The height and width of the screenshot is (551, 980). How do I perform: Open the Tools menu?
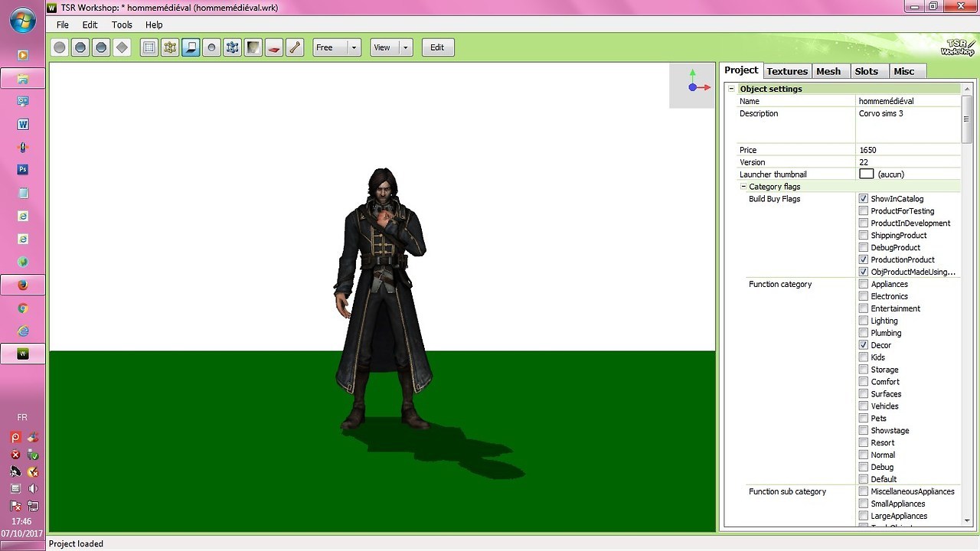coord(122,24)
